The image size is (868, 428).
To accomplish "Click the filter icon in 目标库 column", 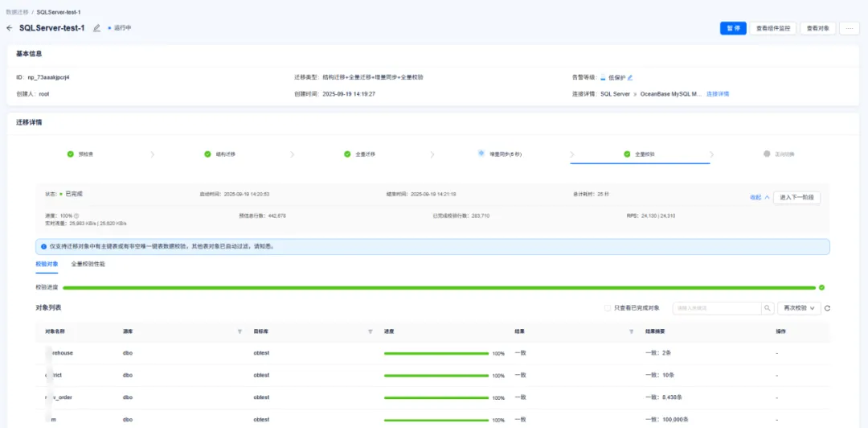I will point(371,331).
